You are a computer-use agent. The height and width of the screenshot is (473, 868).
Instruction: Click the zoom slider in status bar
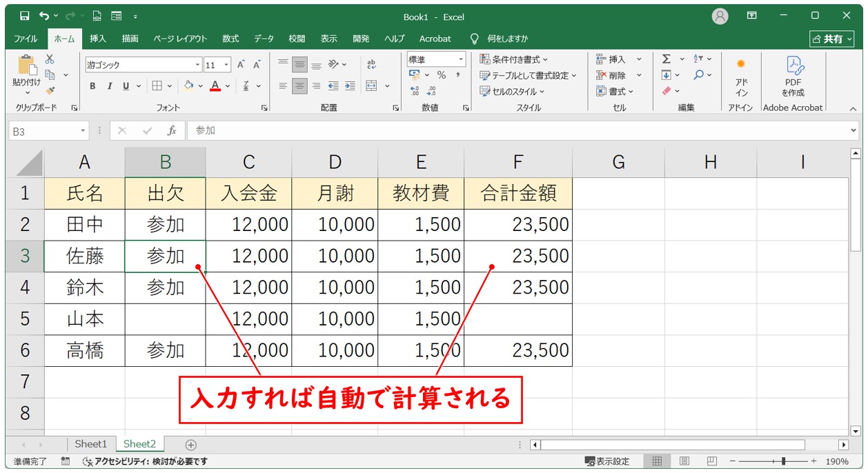pos(783,461)
